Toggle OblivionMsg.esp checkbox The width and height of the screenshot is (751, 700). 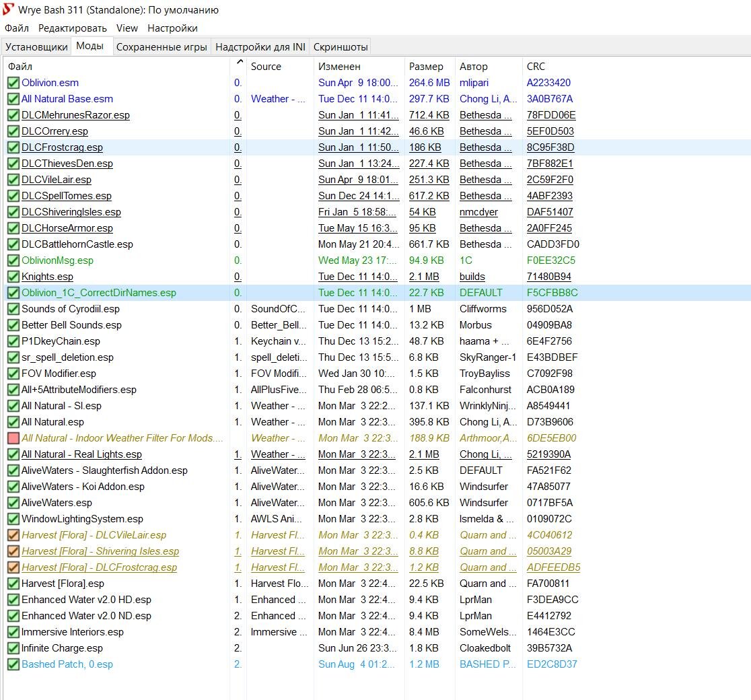pyautogui.click(x=13, y=260)
